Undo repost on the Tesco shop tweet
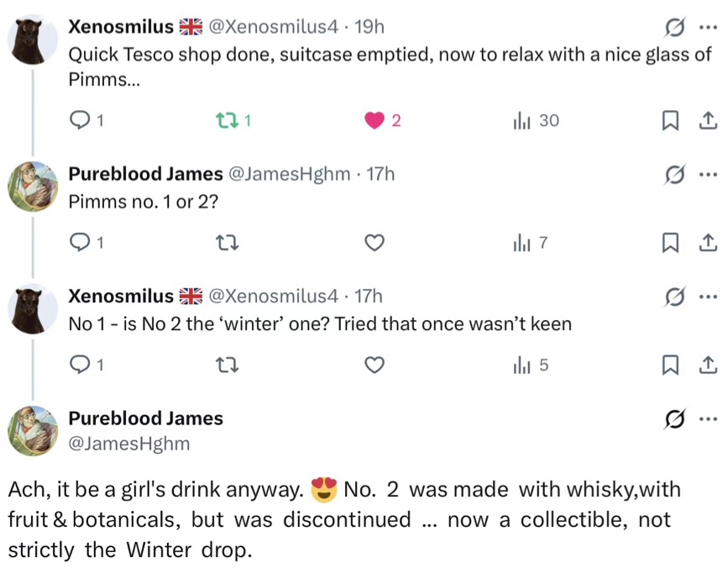Viewport: 728px width, 573px height. (225, 121)
